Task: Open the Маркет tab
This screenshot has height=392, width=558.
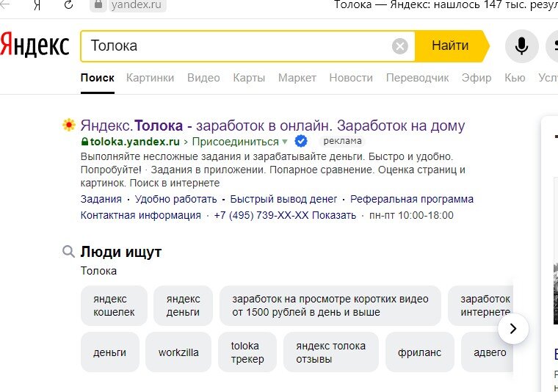Action: pos(297,78)
